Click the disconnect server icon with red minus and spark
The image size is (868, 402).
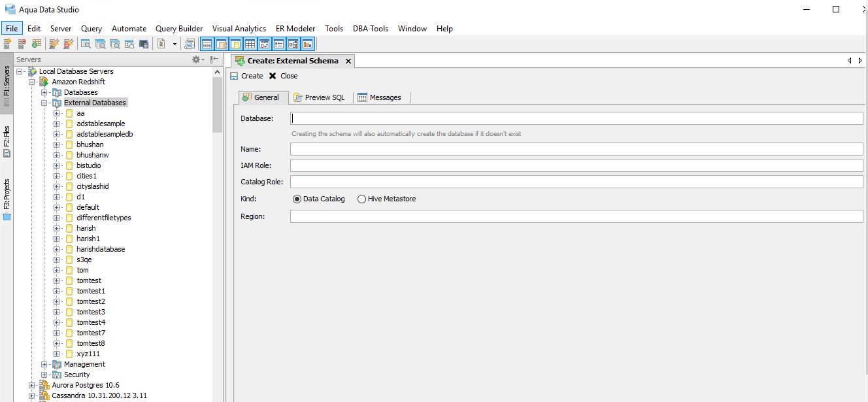(x=68, y=44)
